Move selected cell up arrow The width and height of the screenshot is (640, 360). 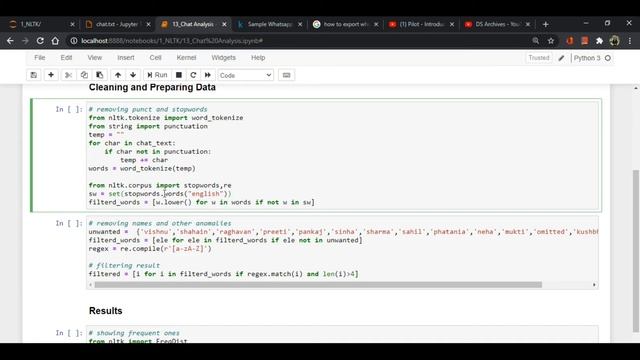[118, 75]
